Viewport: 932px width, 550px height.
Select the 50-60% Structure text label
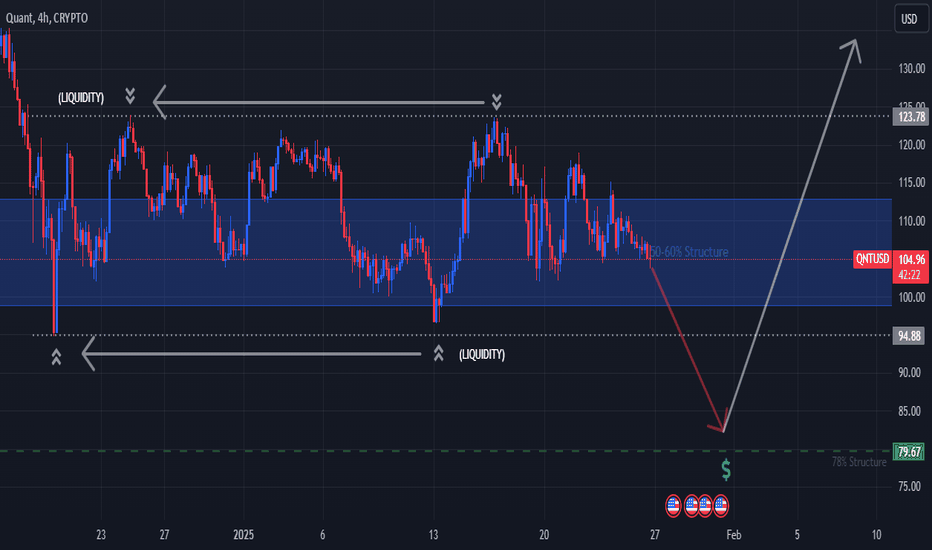pyautogui.click(x=690, y=252)
